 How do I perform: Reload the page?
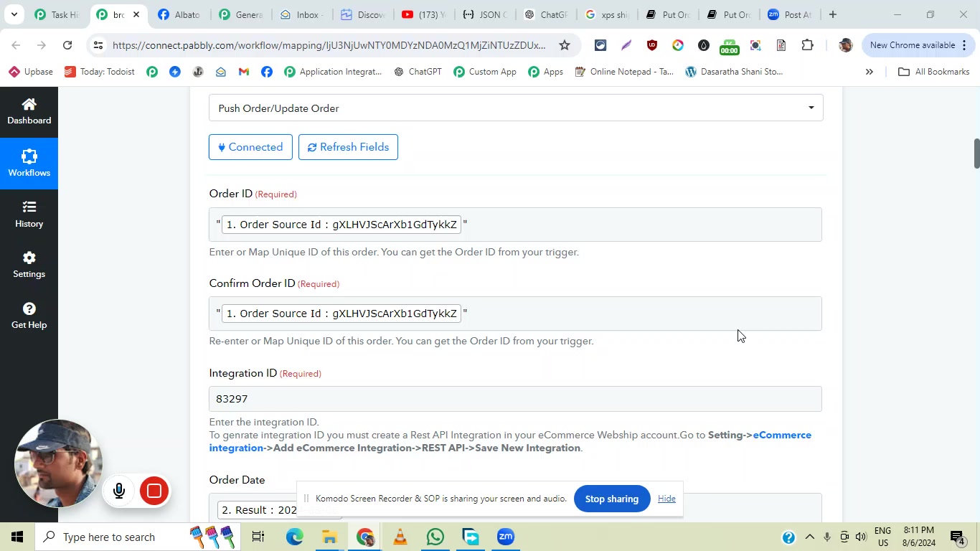point(67,45)
